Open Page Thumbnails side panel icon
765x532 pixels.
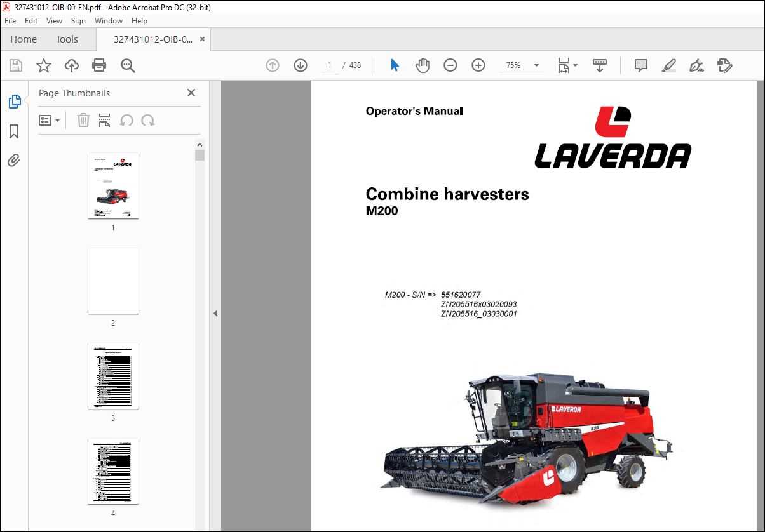(14, 102)
